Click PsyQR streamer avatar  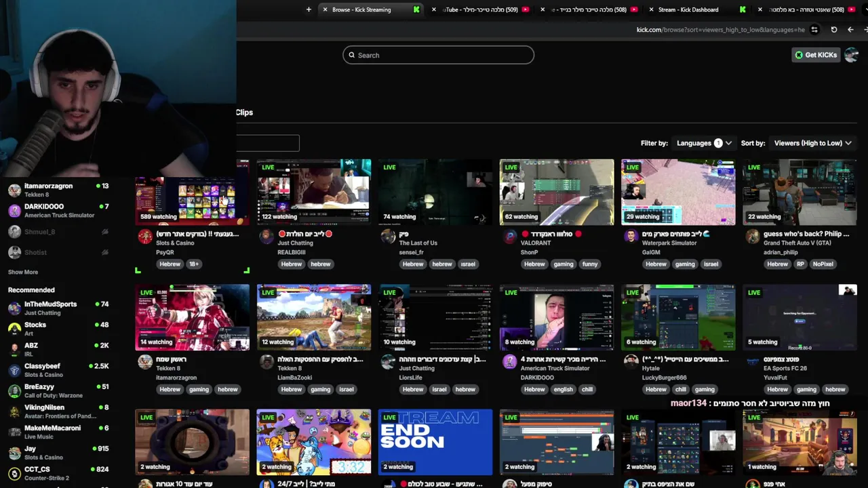point(145,236)
